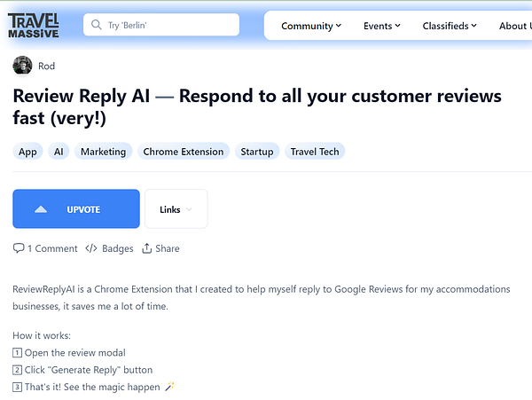Click the upvote arrow icon

(40, 210)
